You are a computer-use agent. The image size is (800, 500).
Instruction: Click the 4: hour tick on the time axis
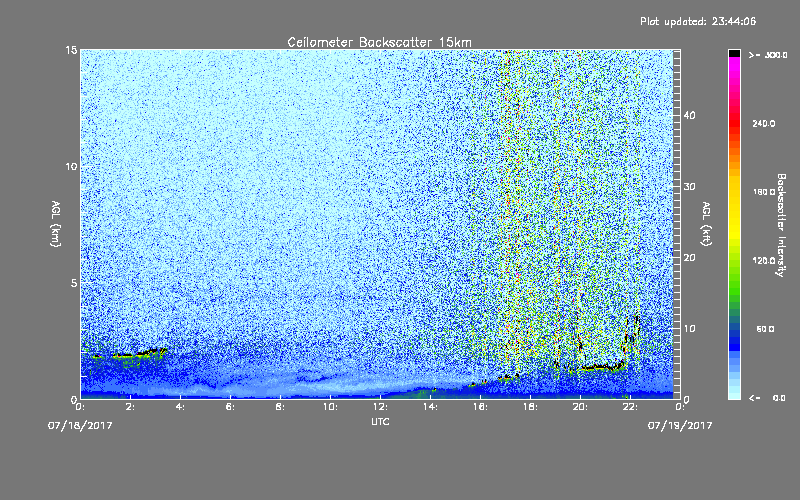(x=180, y=407)
